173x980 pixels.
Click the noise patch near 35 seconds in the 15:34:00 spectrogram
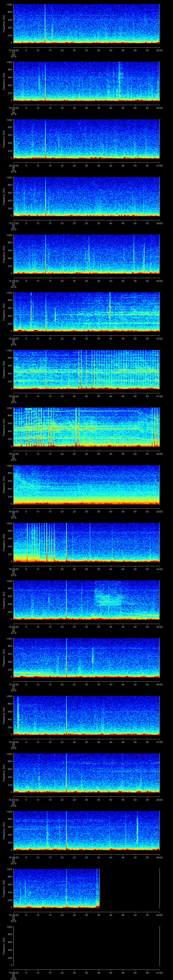tap(108, 599)
